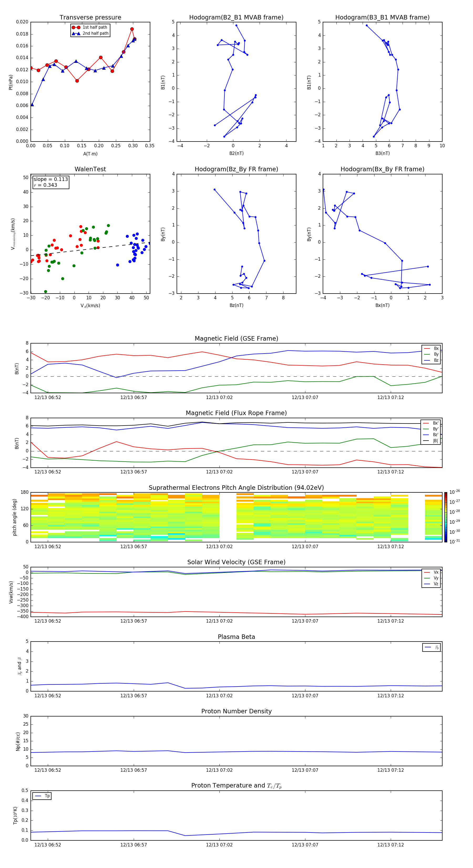The width and height of the screenshot is (473, 868).
Task: Click the "Magnetic Field (Flux Rope Frame)" title
Action: point(236,413)
